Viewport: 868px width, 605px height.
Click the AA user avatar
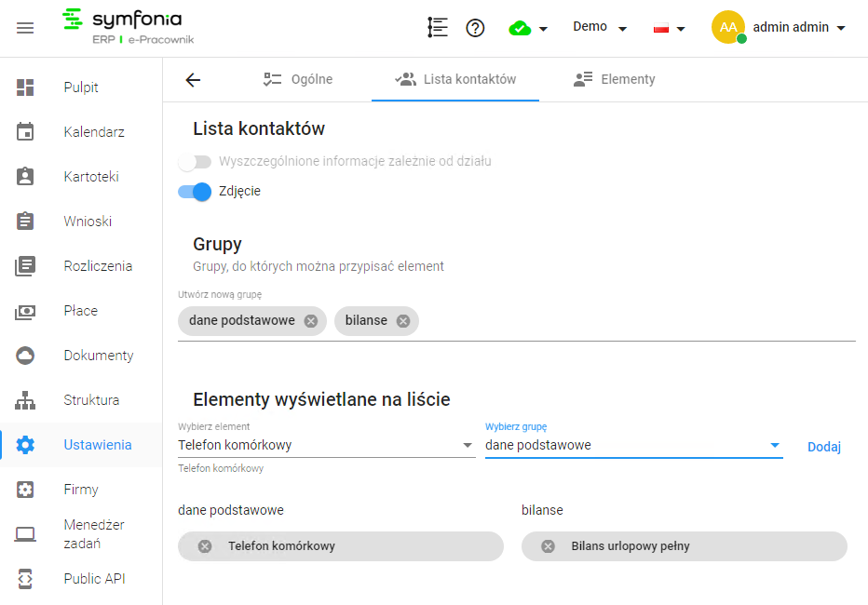point(728,27)
